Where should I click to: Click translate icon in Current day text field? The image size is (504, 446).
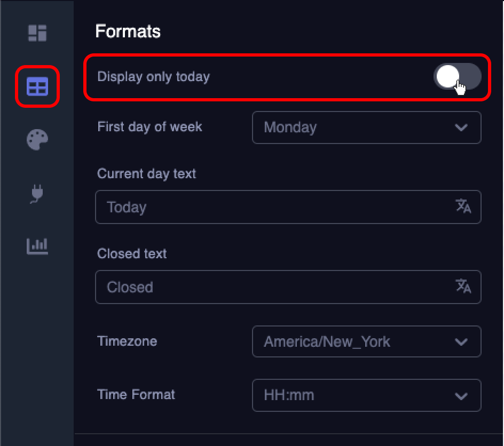[463, 206]
